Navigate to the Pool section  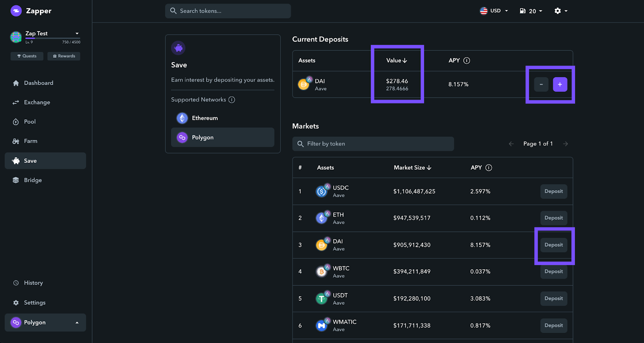tap(45, 122)
